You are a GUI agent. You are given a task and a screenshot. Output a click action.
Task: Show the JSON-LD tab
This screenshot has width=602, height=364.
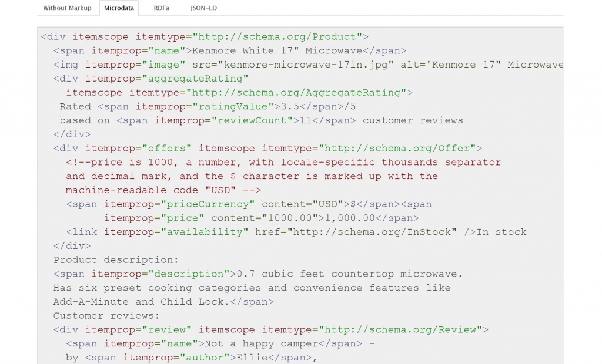tap(203, 8)
